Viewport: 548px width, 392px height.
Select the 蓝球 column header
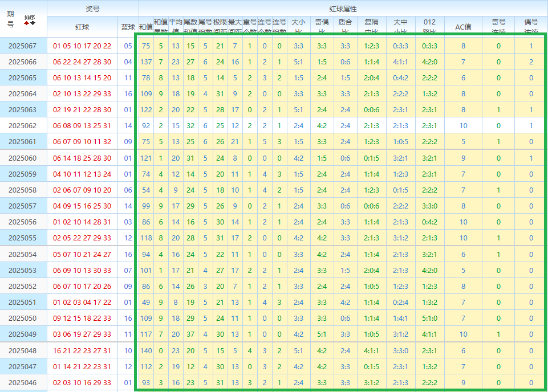coord(128,27)
